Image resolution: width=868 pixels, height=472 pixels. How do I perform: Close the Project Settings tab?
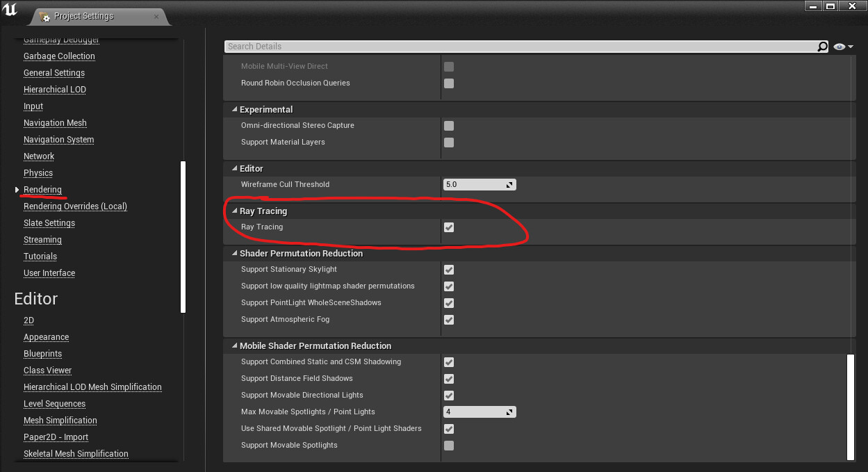(156, 15)
